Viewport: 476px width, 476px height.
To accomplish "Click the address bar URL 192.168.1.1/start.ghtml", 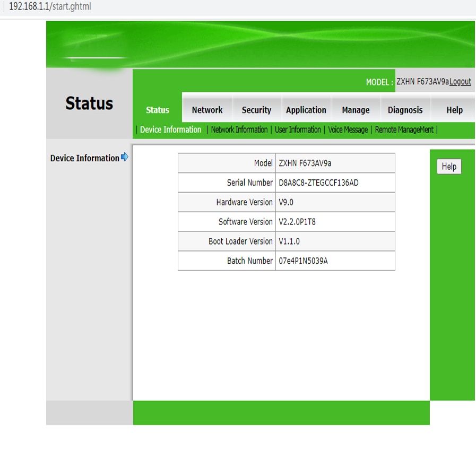I will pyautogui.click(x=50, y=6).
